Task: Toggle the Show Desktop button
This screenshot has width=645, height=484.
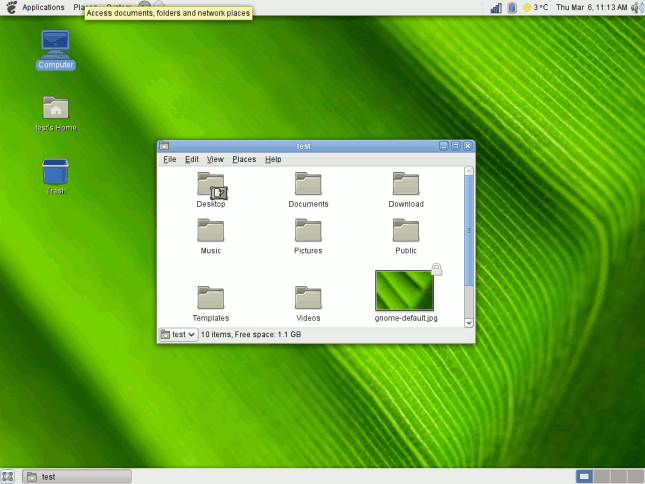Action: point(8,476)
